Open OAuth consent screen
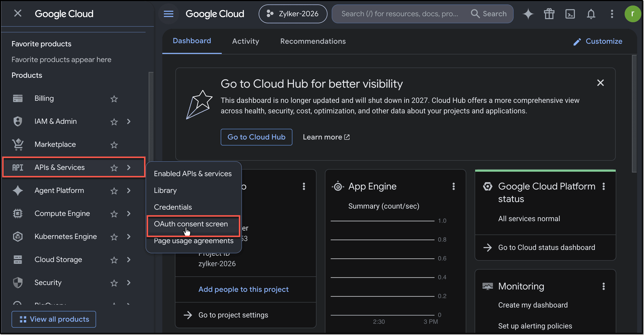This screenshot has height=335, width=644. click(x=193, y=224)
